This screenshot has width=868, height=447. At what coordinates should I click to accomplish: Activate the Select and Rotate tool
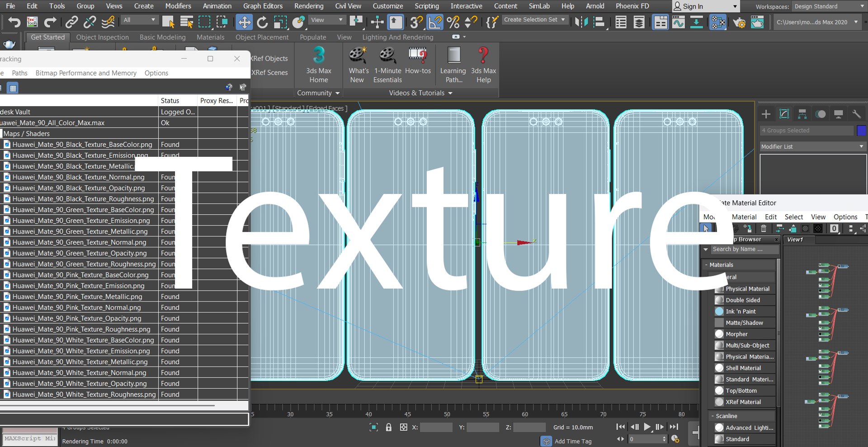[262, 22]
